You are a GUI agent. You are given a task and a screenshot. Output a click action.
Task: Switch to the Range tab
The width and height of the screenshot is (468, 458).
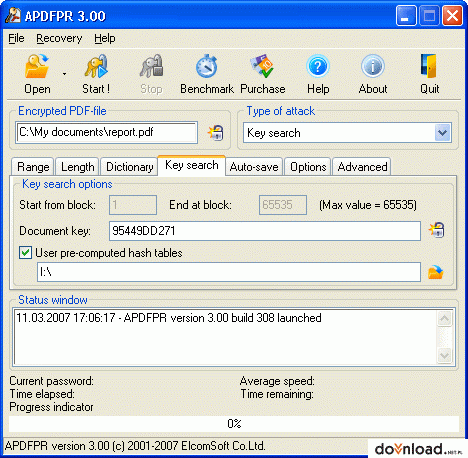pos(33,167)
